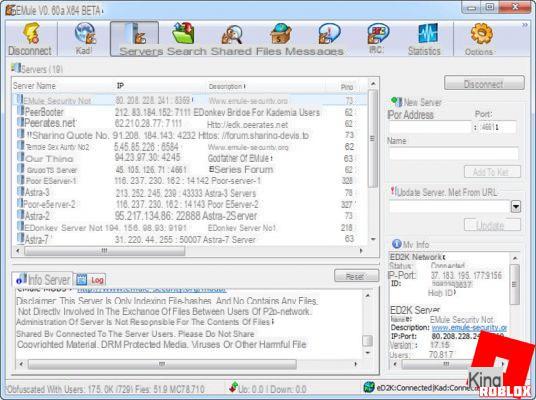Open the emule-security link in My Info
Screen dimensions: 536x400
pyautogui.click(x=469, y=328)
